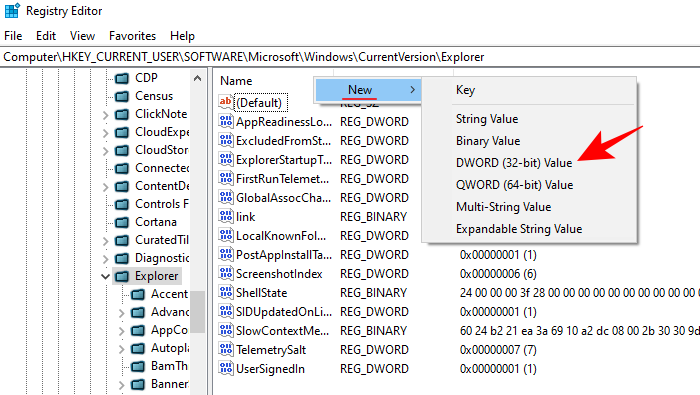The image size is (700, 395).
Task: Click the CloudExpe folder icon
Action: [x=122, y=133]
